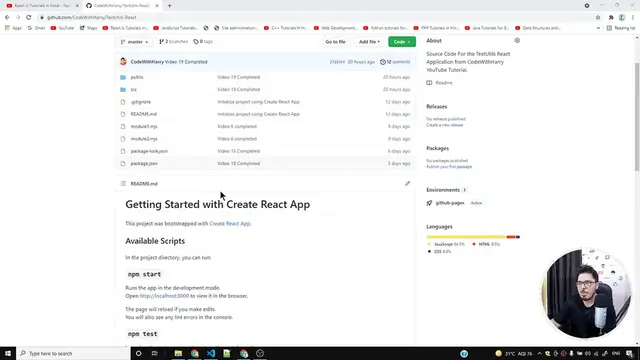Open the YouTube bookmark
This screenshot has height=360, width=640.
click(62, 28)
